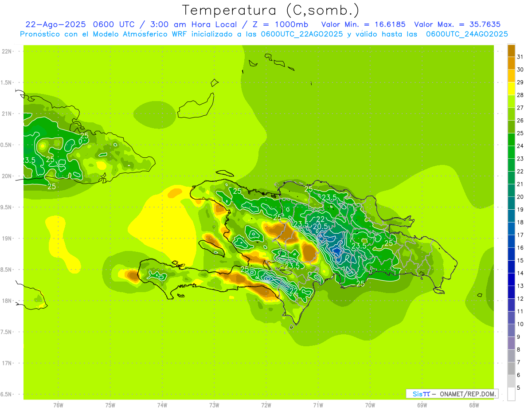The height and width of the screenshot is (411, 532).
Task: Click the dark orange swatch atop the color scale
Action: pos(511,51)
